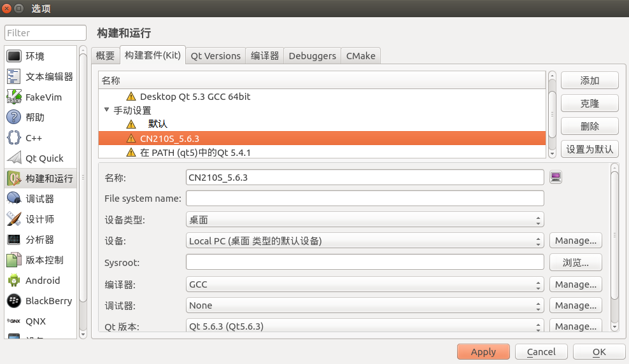Click warning icon of PATH Qt 5.4.1 kit

pos(131,152)
